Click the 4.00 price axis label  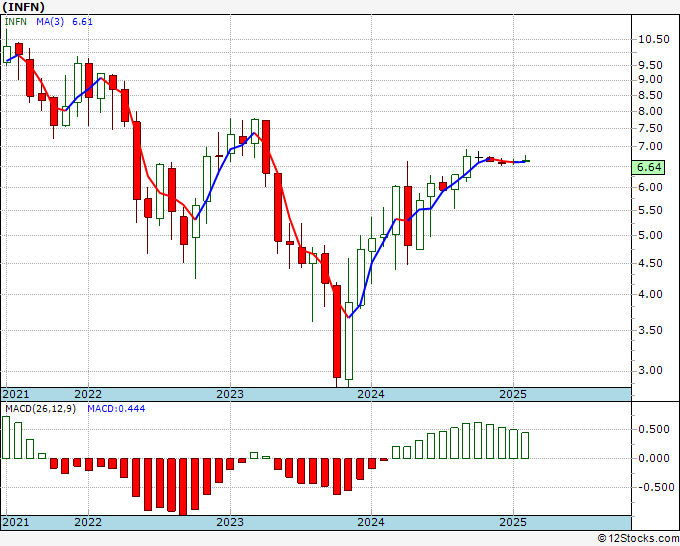pos(650,294)
